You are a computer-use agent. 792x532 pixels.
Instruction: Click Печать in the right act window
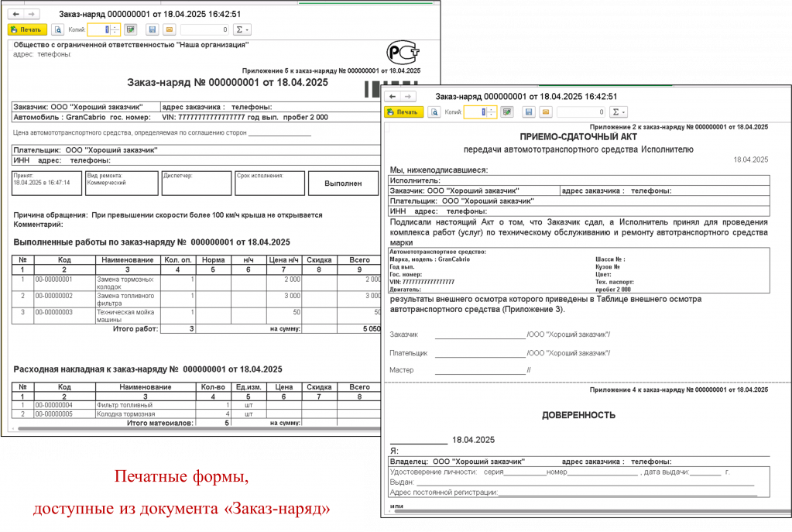(x=404, y=112)
